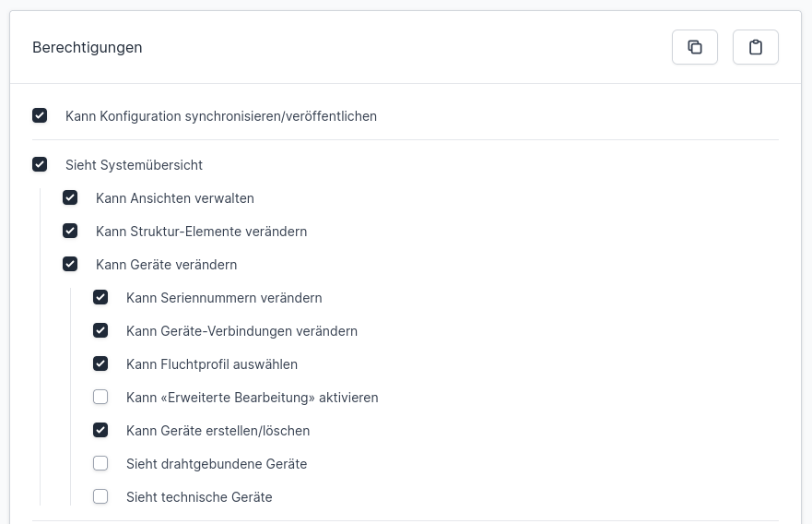Uncheck Kann Geräte erstellen/löschen
The image size is (812, 524).
(x=100, y=430)
